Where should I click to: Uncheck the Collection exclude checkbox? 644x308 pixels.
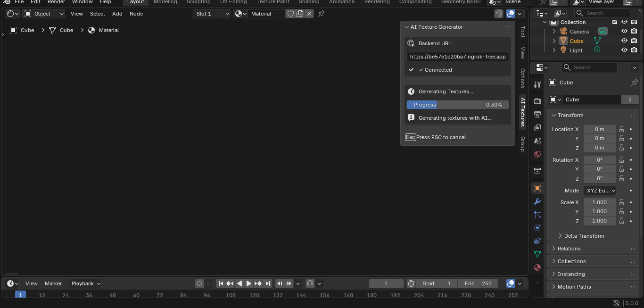click(x=615, y=22)
